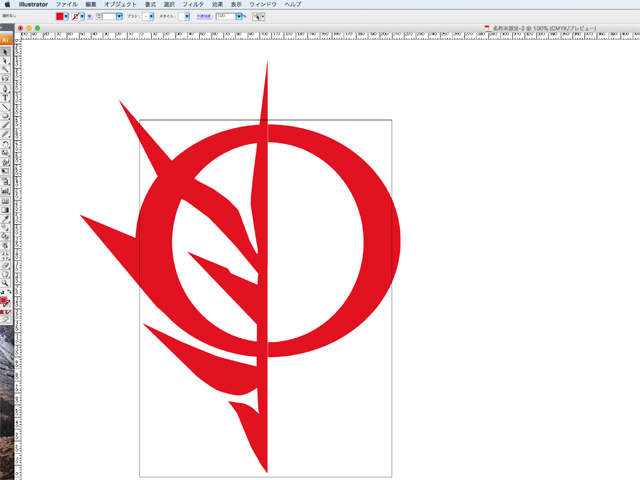
Task: Pick the Lasso tool
Action: (5, 78)
